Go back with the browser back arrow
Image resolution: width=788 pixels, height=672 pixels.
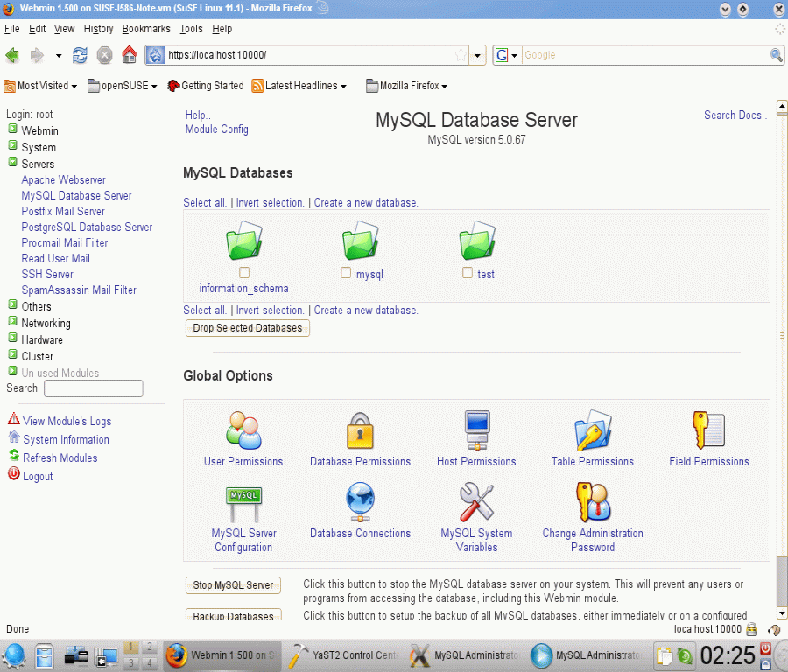tap(12, 55)
